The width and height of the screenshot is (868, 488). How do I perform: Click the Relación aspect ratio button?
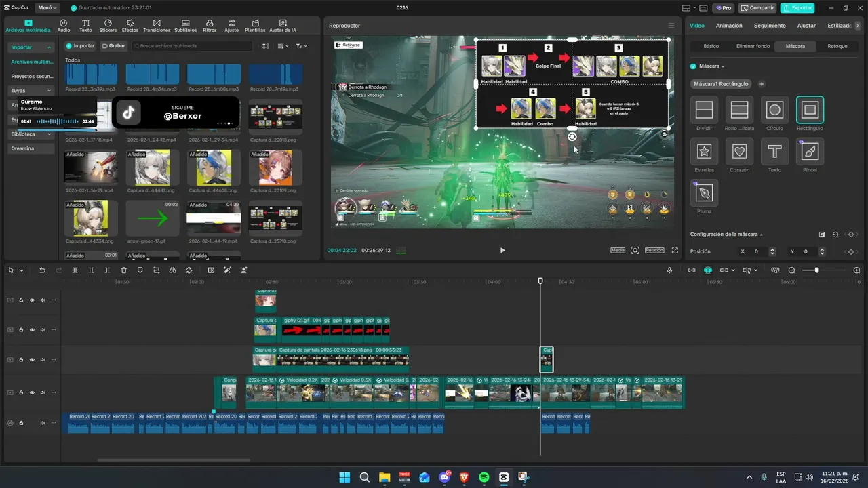tap(654, 250)
